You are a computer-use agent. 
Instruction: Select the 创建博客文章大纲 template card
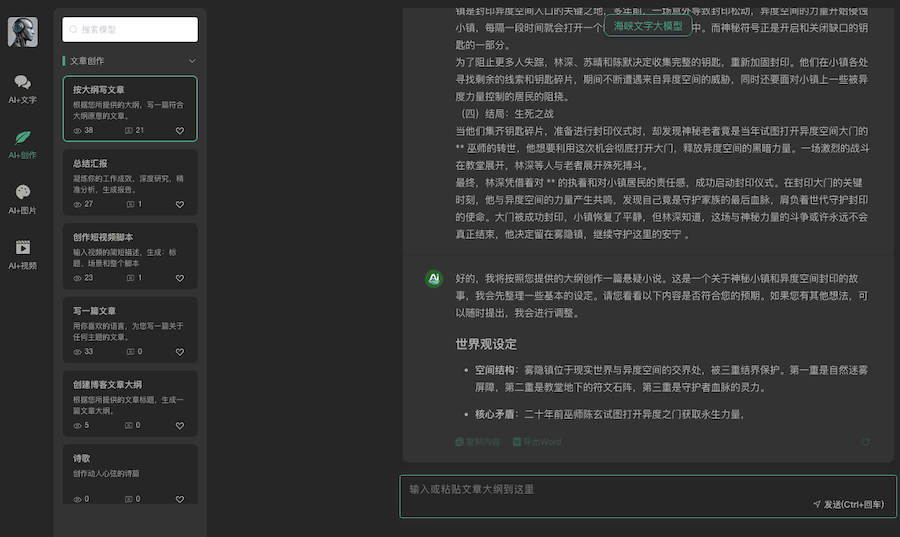[x=129, y=403]
